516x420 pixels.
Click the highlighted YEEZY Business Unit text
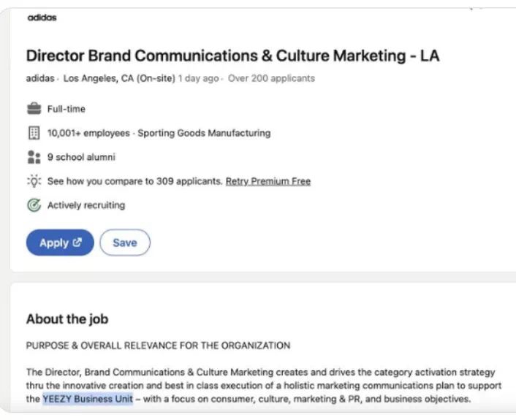(88, 399)
